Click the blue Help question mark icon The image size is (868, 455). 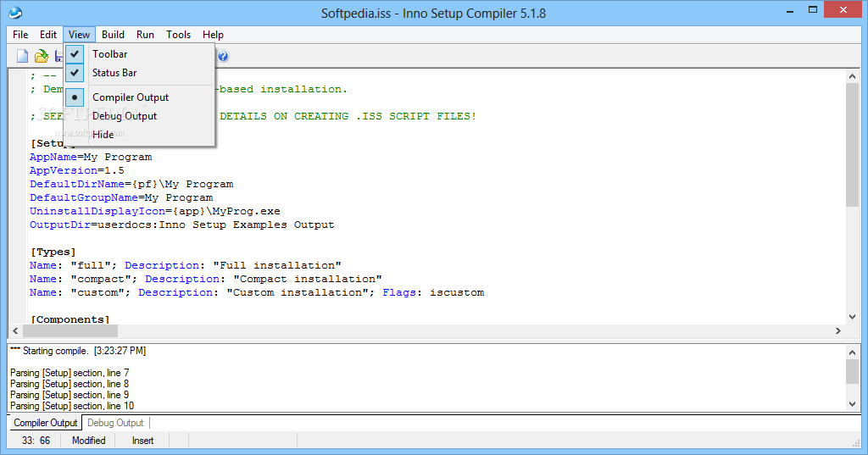click(223, 56)
